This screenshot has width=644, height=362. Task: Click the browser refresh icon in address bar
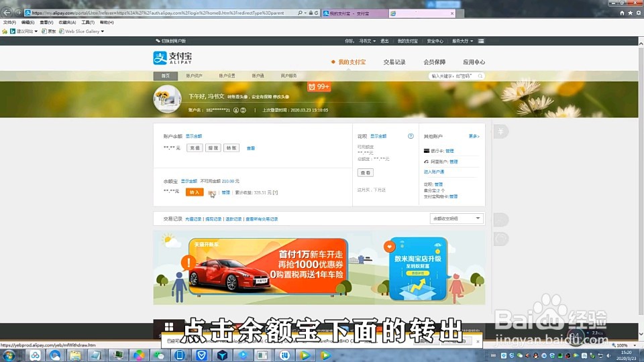click(316, 13)
